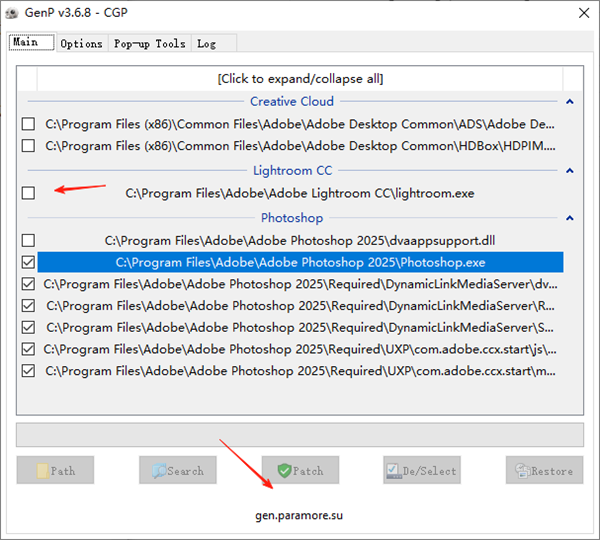
Task: Select the HDBox\HDPIM path row
Action: [300, 146]
